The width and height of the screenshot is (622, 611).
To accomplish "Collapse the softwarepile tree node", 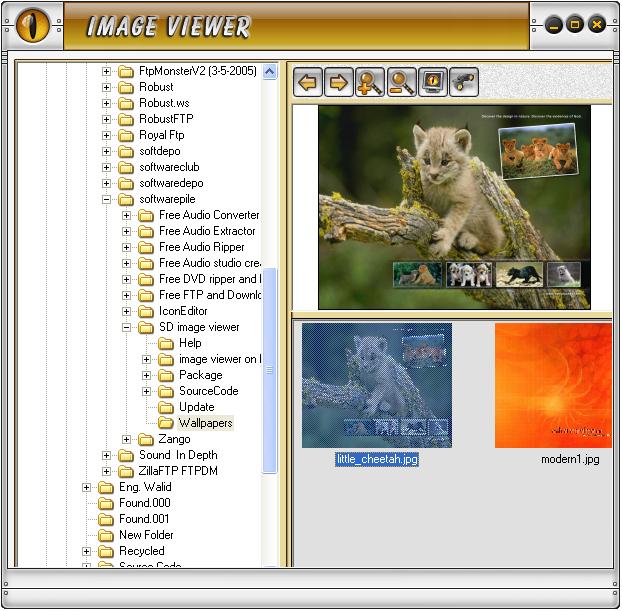I will click(x=106, y=199).
